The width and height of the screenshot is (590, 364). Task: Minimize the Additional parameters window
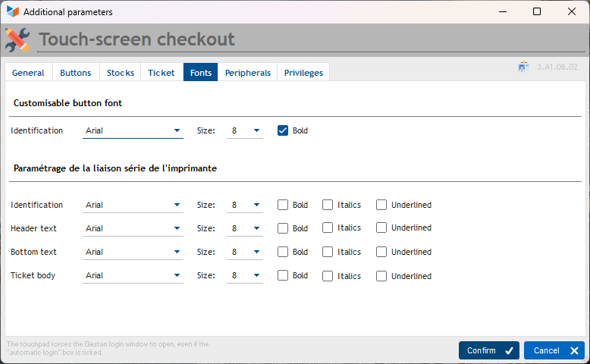pyautogui.click(x=502, y=12)
